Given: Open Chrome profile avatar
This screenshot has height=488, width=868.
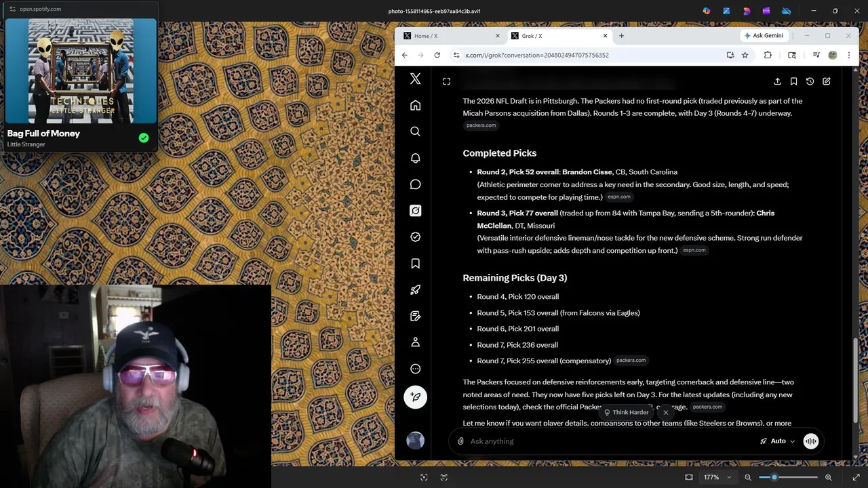Looking at the screenshot, I should tap(833, 55).
